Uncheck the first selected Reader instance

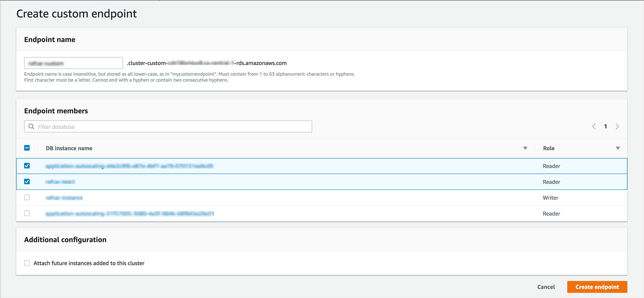pyautogui.click(x=27, y=165)
